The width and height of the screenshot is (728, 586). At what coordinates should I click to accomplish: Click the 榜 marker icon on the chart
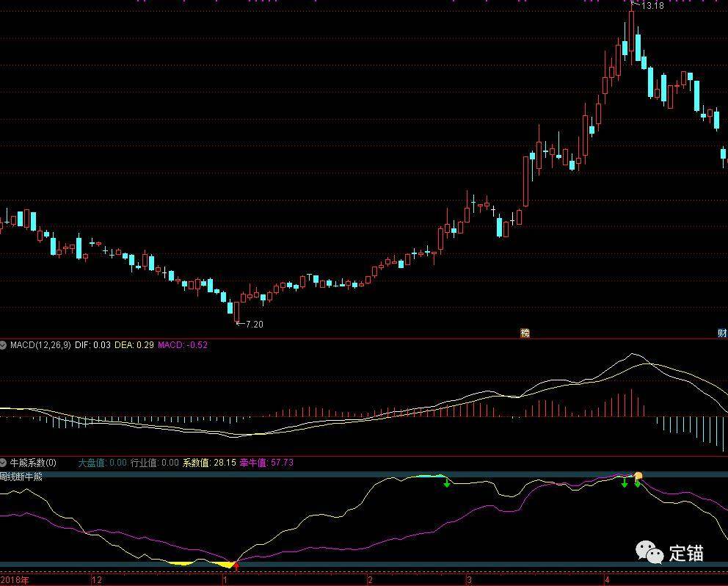[x=525, y=333]
